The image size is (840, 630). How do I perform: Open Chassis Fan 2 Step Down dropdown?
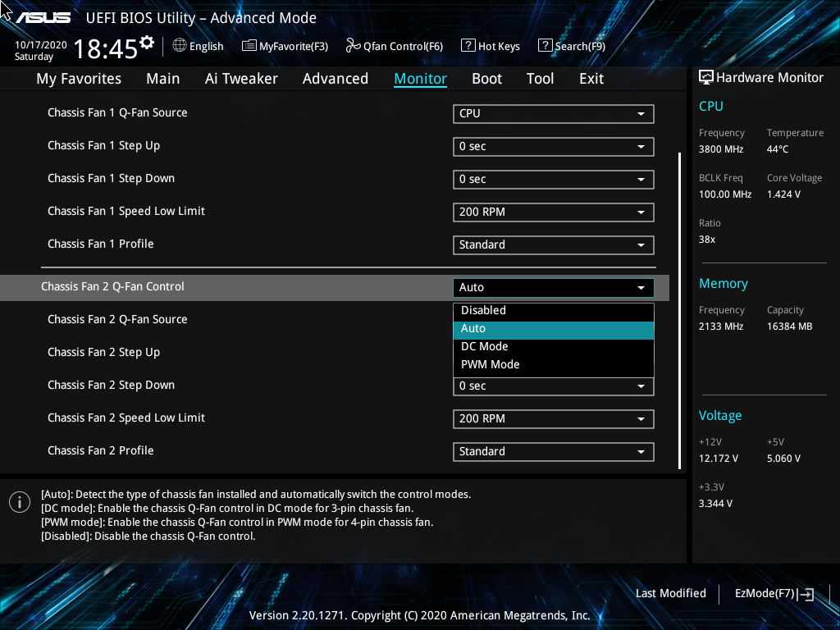[x=554, y=386]
